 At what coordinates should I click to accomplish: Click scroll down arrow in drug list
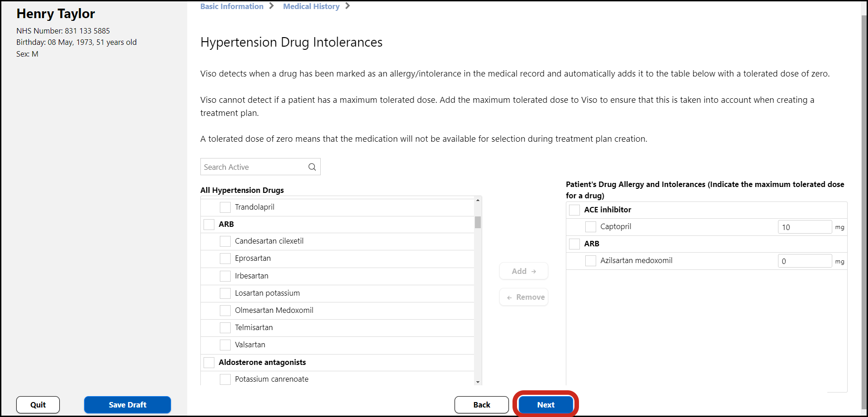478,382
